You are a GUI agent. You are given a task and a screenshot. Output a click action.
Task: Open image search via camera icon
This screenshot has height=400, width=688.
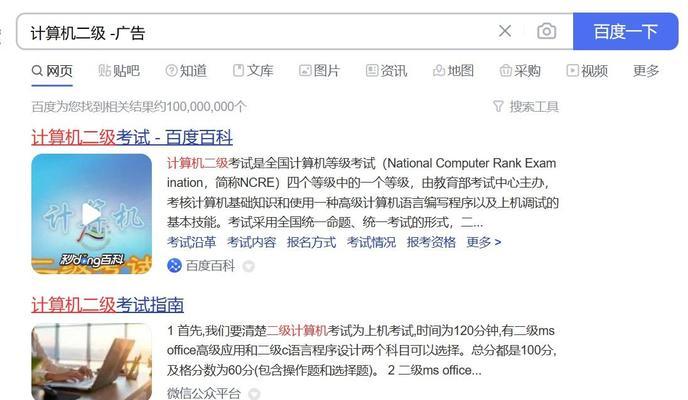(x=546, y=31)
